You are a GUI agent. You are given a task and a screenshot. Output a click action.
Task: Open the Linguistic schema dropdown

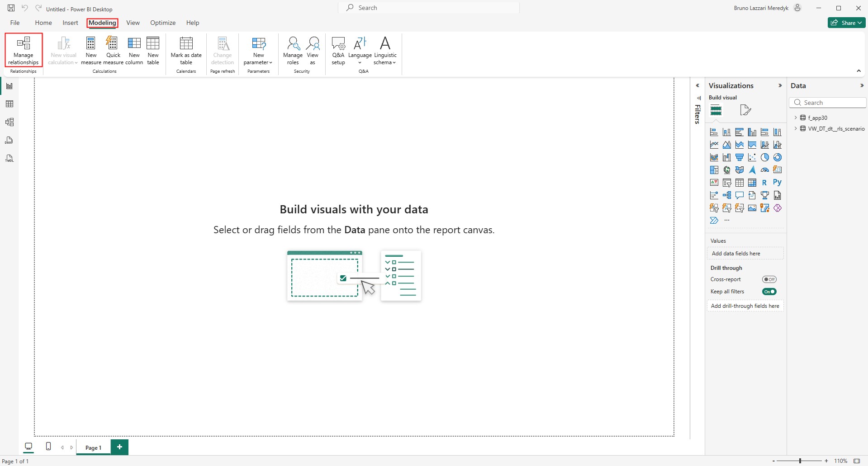(x=385, y=50)
